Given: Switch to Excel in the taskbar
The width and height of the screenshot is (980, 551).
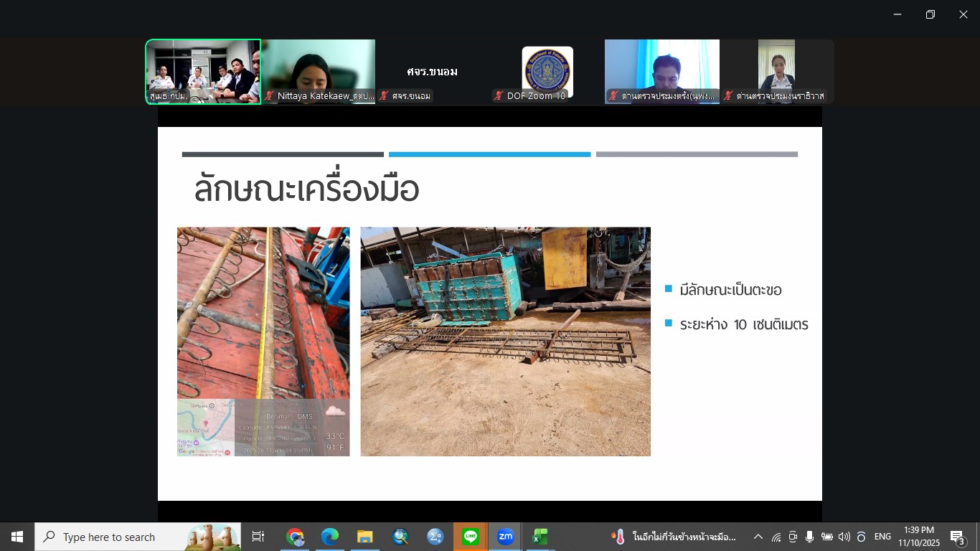Looking at the screenshot, I should point(540,537).
